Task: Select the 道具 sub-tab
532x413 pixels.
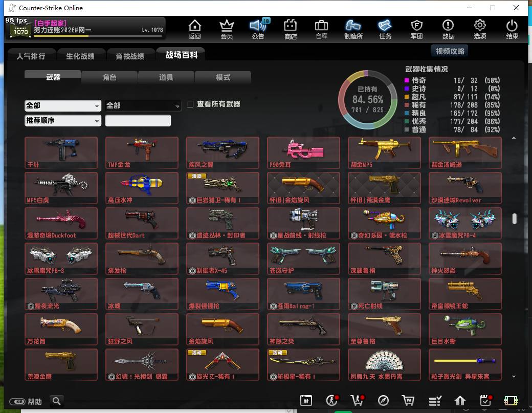Action: coord(166,77)
